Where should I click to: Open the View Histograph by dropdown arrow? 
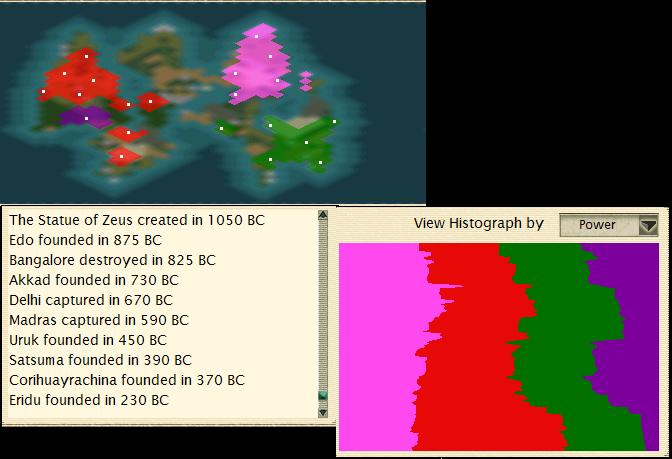click(648, 225)
